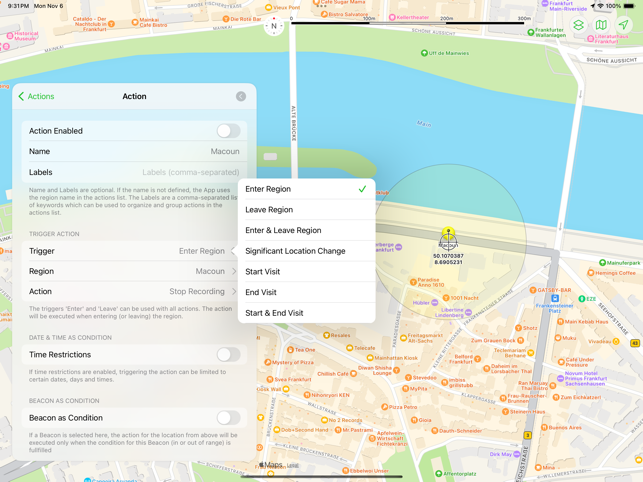Select Enter & Leave Region option
Viewport: 643px width, 482px height.
[x=306, y=230]
